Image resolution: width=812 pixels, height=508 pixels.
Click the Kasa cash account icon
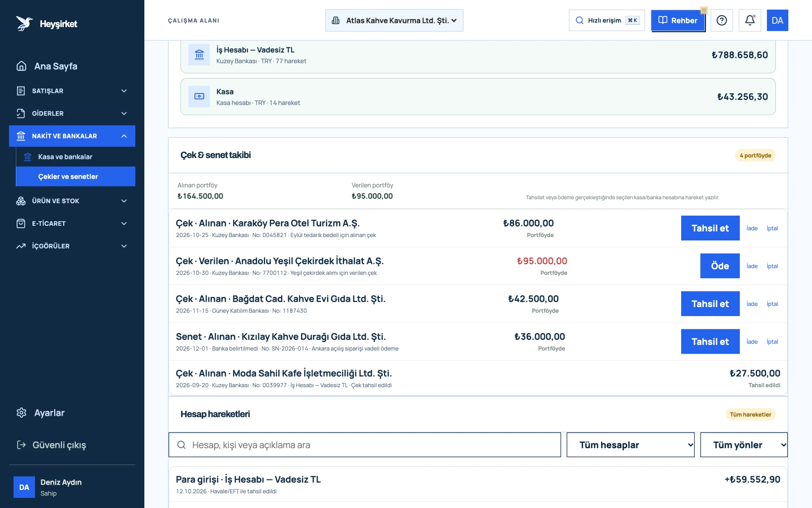[199, 97]
